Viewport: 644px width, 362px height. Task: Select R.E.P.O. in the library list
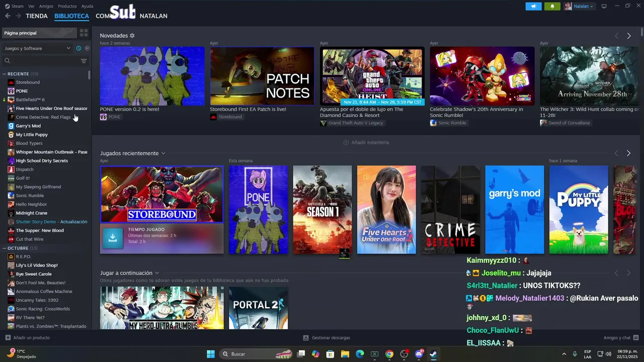(x=23, y=256)
